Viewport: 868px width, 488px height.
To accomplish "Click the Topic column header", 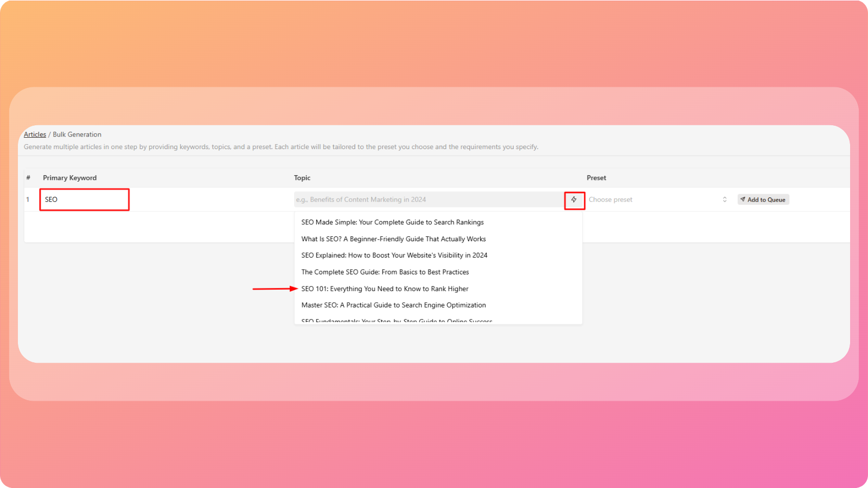I will click(x=302, y=178).
